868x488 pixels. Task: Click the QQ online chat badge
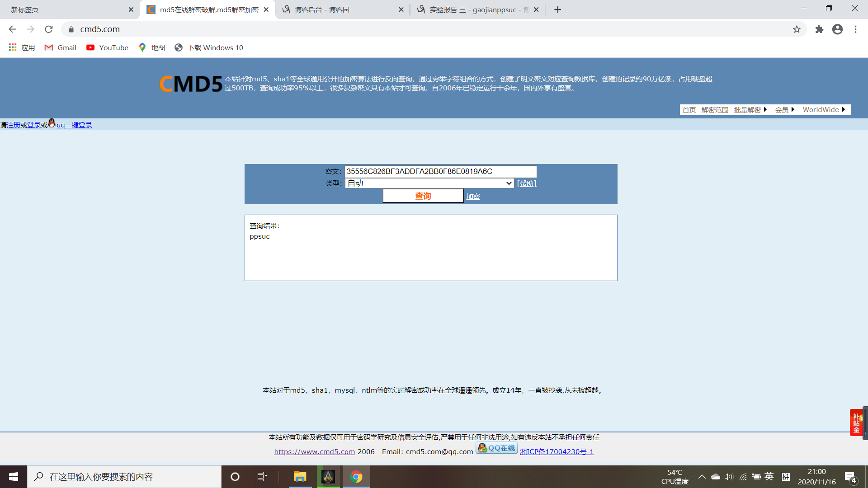point(496,448)
